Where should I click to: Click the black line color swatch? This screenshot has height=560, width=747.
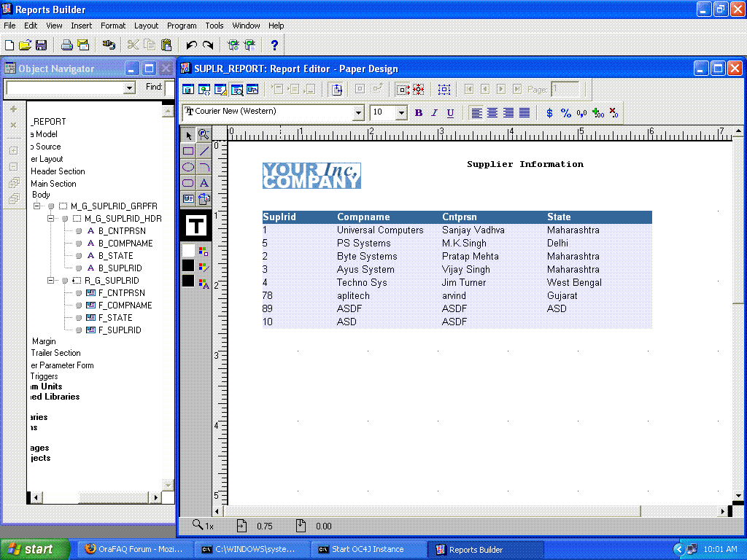click(189, 265)
